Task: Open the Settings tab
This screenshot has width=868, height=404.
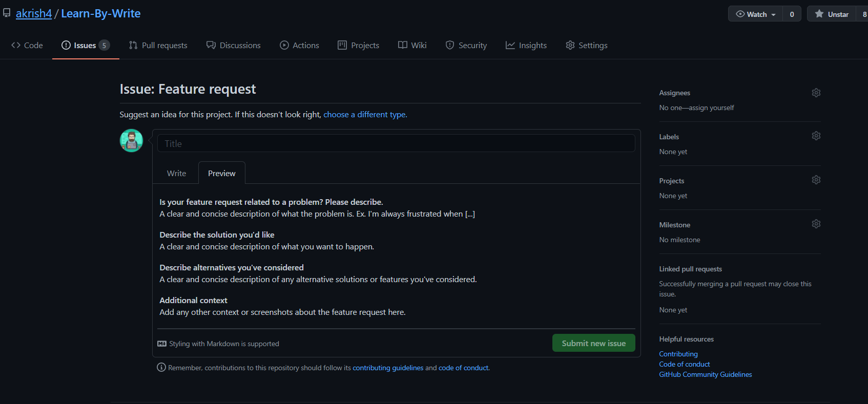Action: pyautogui.click(x=587, y=45)
